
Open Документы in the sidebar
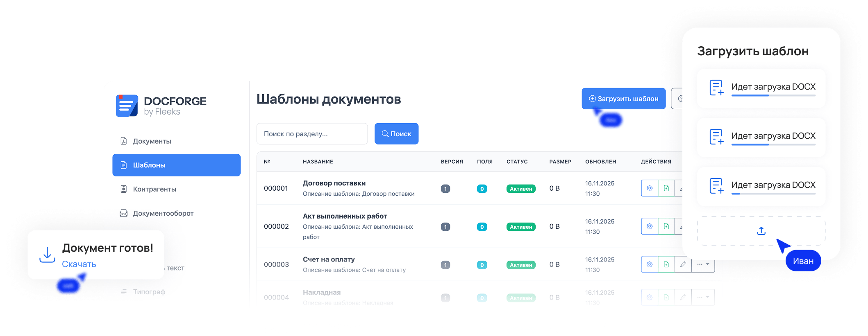coord(152,141)
